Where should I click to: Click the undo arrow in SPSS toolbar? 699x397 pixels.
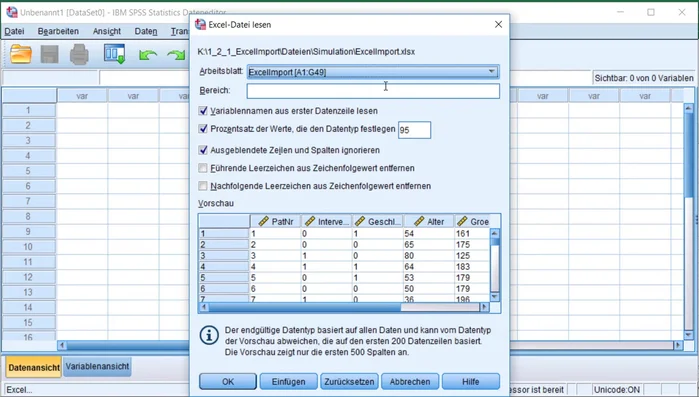tap(148, 55)
